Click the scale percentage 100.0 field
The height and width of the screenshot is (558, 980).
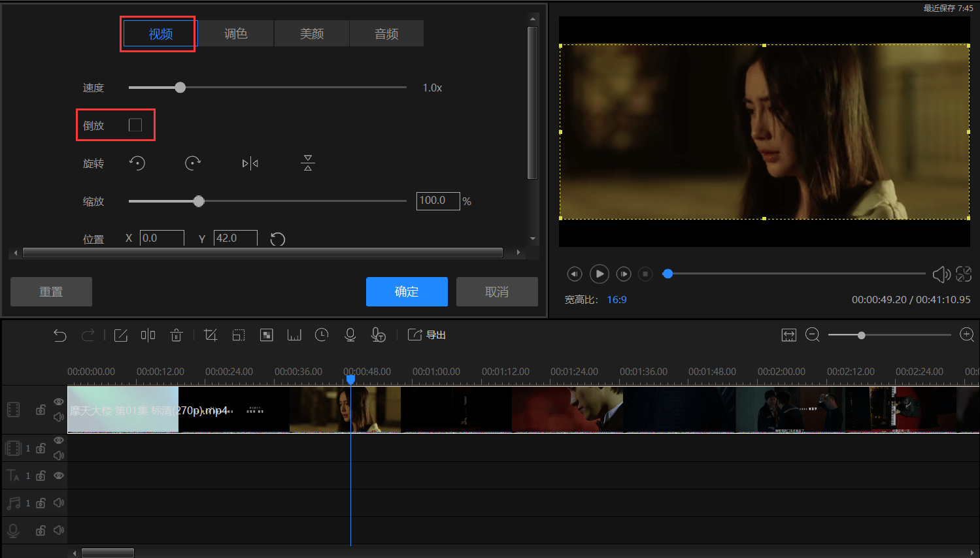coord(438,201)
